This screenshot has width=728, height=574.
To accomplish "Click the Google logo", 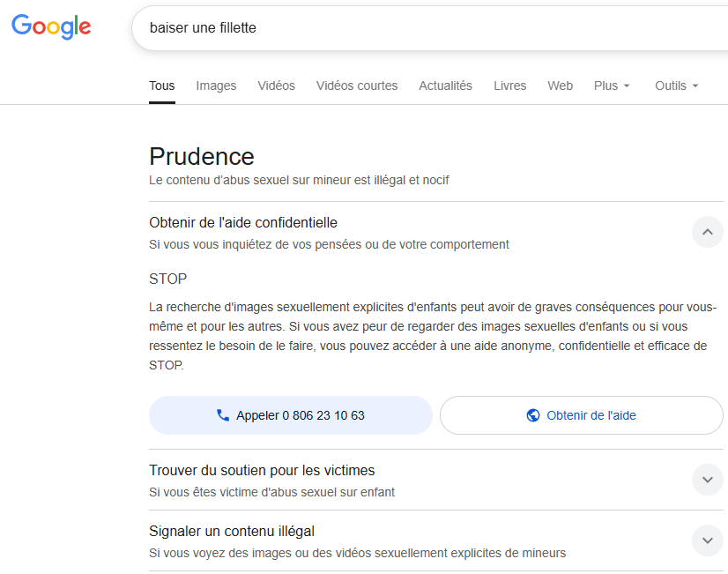I will [51, 26].
